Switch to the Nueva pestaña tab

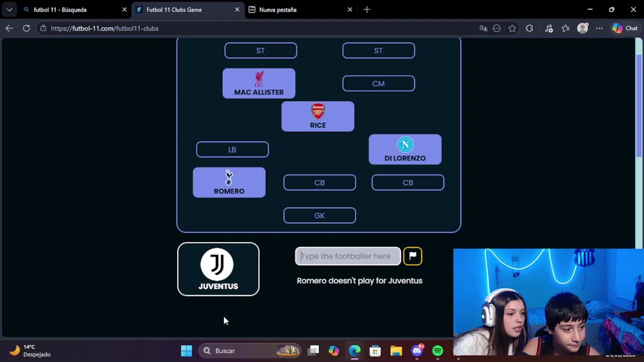300,10
